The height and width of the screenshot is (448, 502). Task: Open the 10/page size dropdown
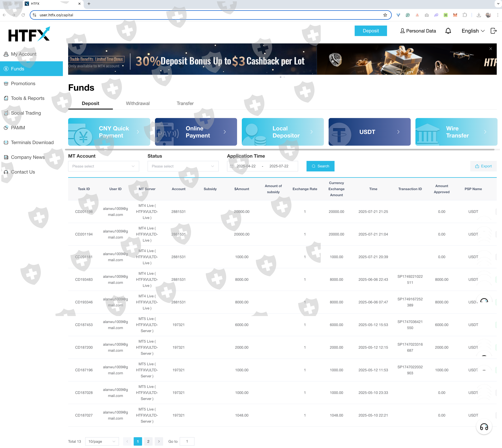(x=102, y=441)
